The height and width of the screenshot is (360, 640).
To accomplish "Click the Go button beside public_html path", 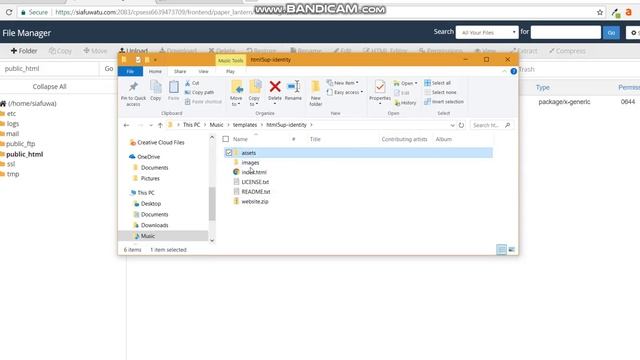I will [x=109, y=69].
